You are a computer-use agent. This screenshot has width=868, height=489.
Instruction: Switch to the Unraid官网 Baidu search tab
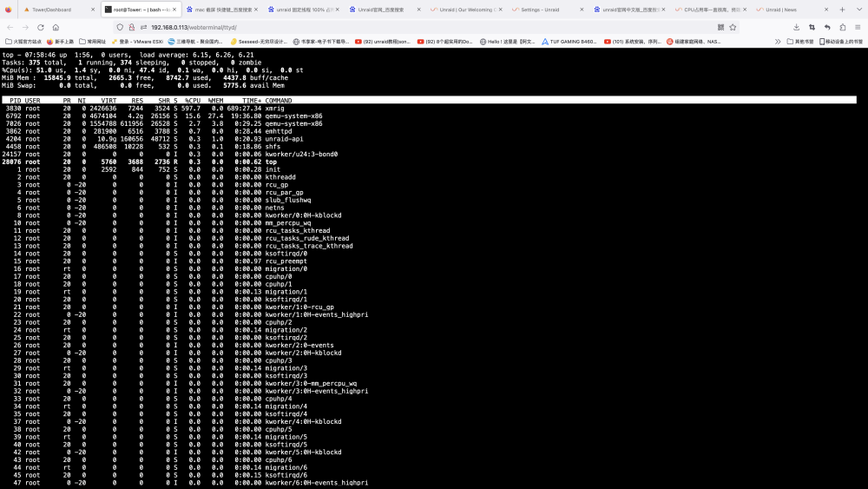386,10
